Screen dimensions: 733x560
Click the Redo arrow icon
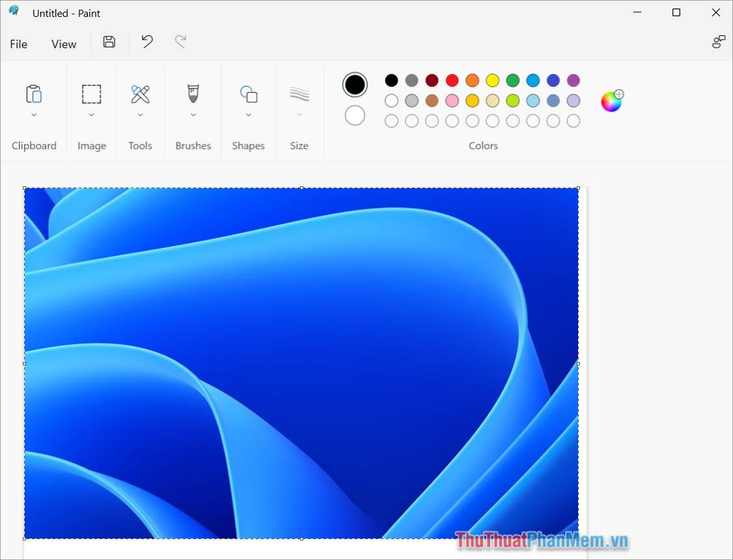180,42
